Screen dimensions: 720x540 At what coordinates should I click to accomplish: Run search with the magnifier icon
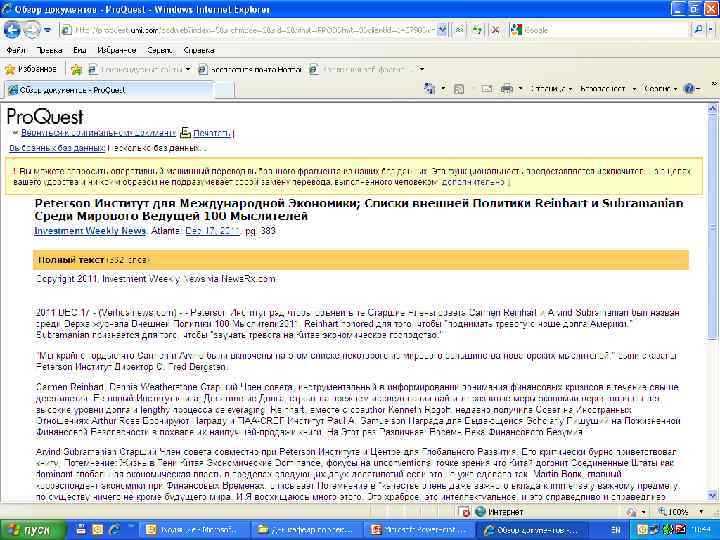click(x=698, y=30)
